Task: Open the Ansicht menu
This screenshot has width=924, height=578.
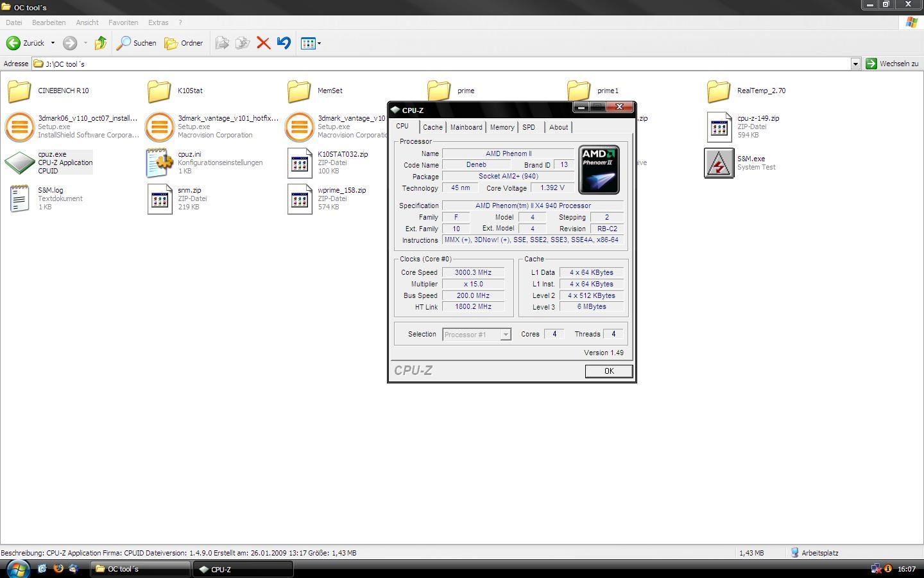Action: [x=87, y=22]
